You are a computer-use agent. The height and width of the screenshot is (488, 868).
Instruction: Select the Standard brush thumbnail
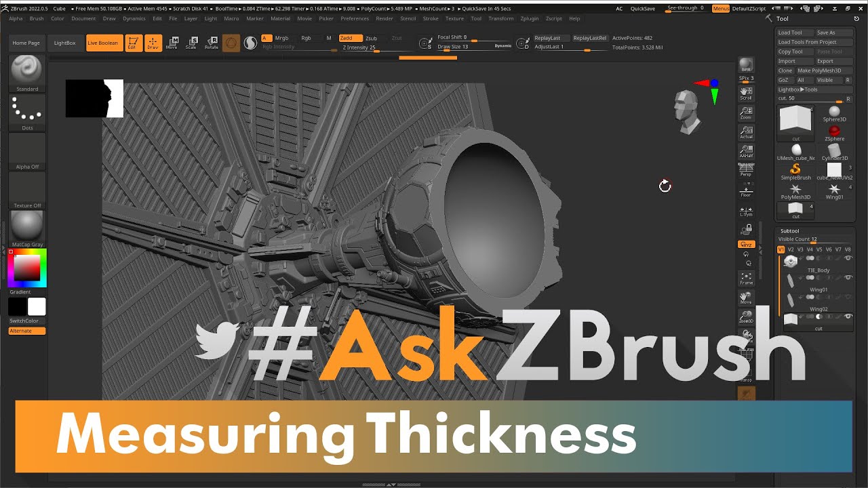[27, 73]
